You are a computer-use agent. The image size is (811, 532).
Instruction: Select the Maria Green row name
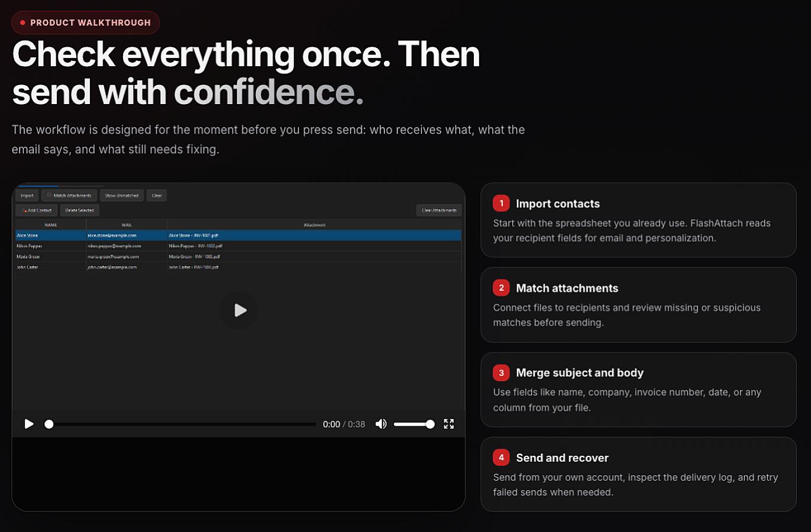pos(28,257)
